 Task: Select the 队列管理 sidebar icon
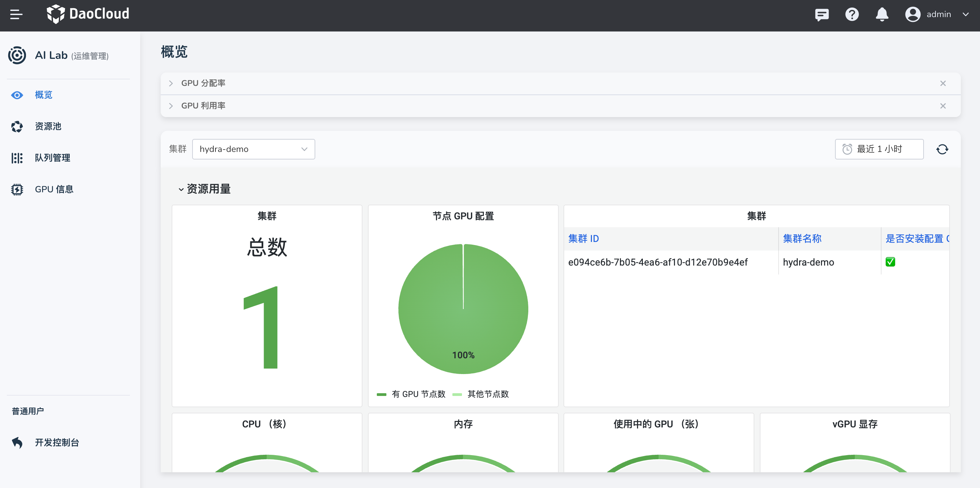17,158
